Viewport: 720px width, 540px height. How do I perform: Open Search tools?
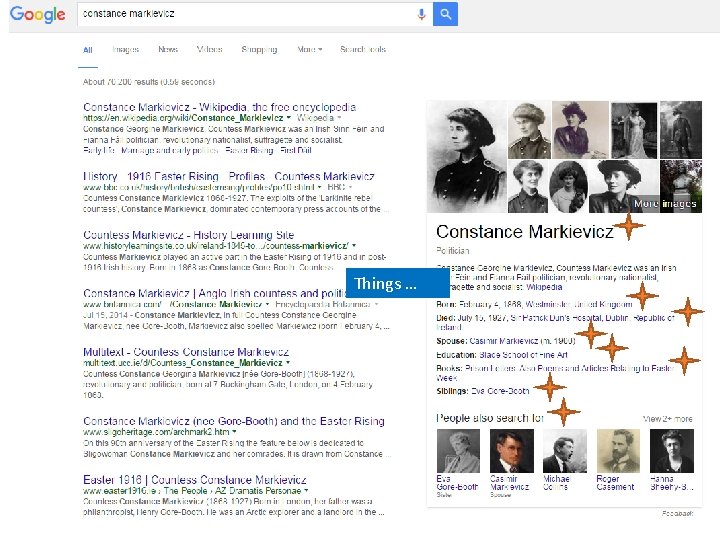363,49
